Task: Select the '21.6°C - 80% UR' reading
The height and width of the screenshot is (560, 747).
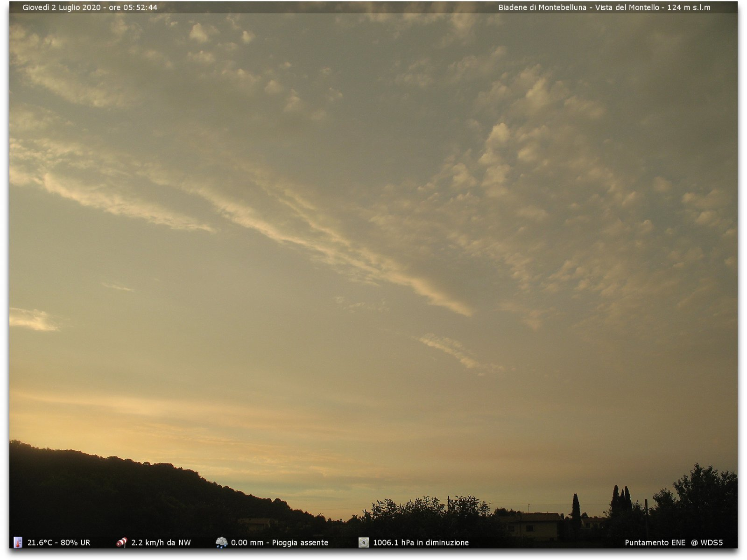Action: [59, 543]
